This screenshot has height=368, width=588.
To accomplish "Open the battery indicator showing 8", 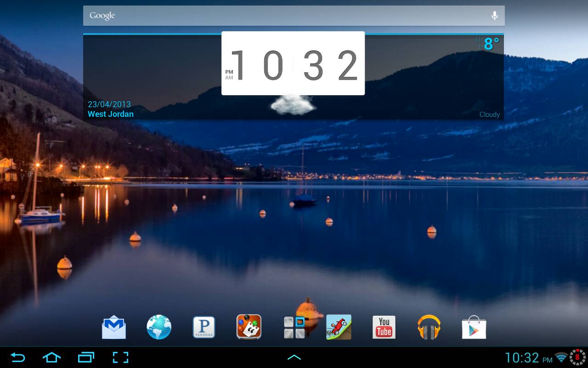I will tap(577, 357).
